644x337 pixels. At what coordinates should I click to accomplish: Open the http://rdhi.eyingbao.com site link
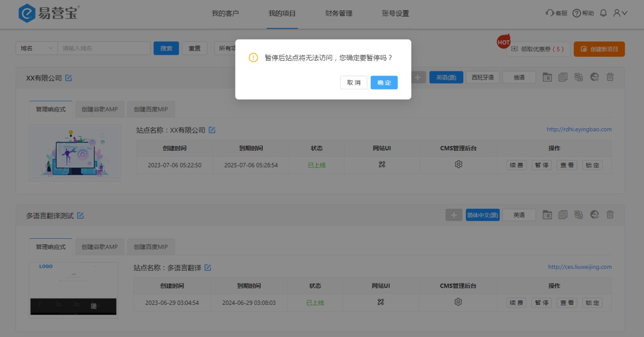click(579, 129)
